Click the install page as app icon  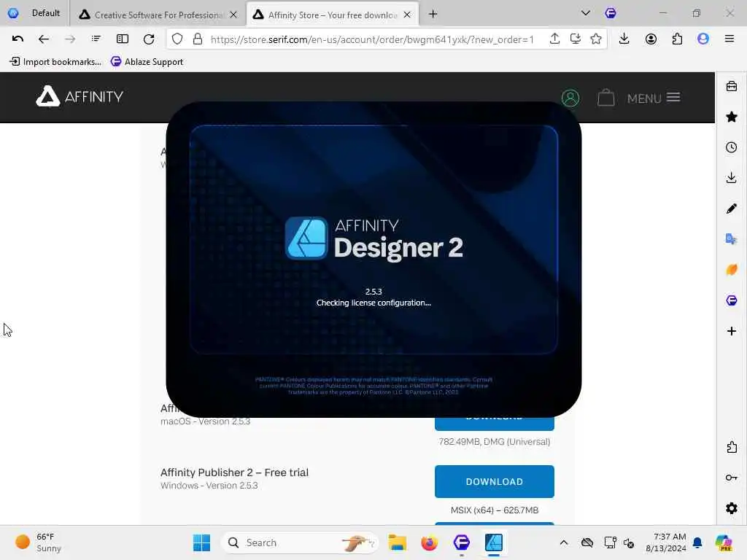575,39
